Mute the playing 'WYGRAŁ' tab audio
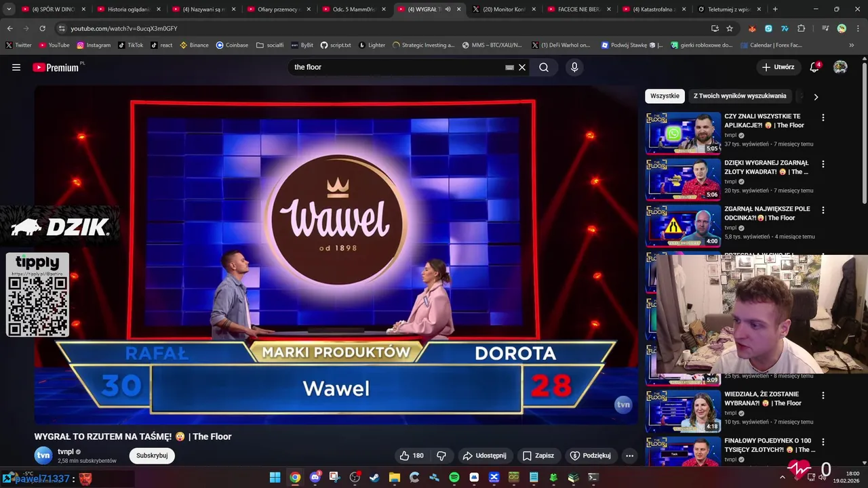Screen dimensions: 868x488 tap(448, 9)
